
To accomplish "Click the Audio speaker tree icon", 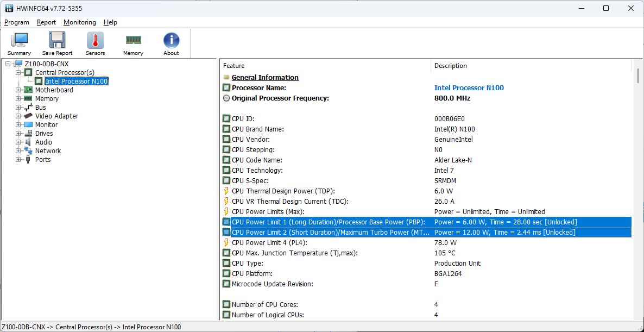I will pyautogui.click(x=28, y=142).
